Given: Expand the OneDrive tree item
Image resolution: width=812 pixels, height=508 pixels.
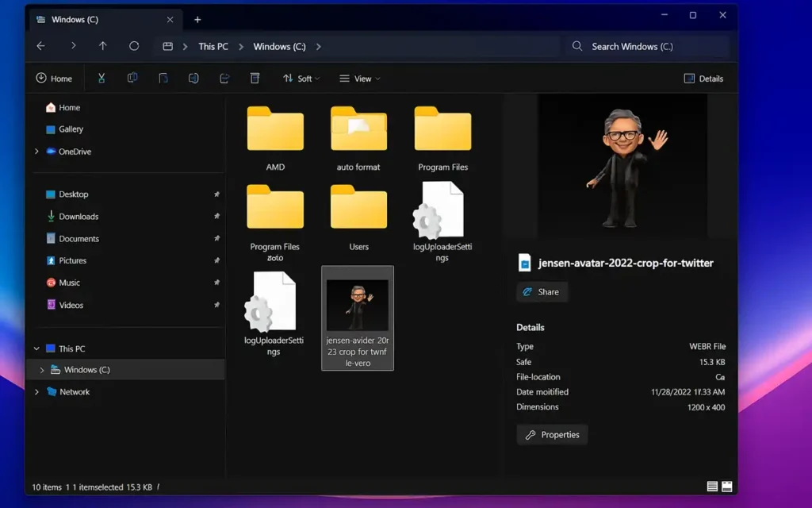Looking at the screenshot, I should click(x=36, y=152).
